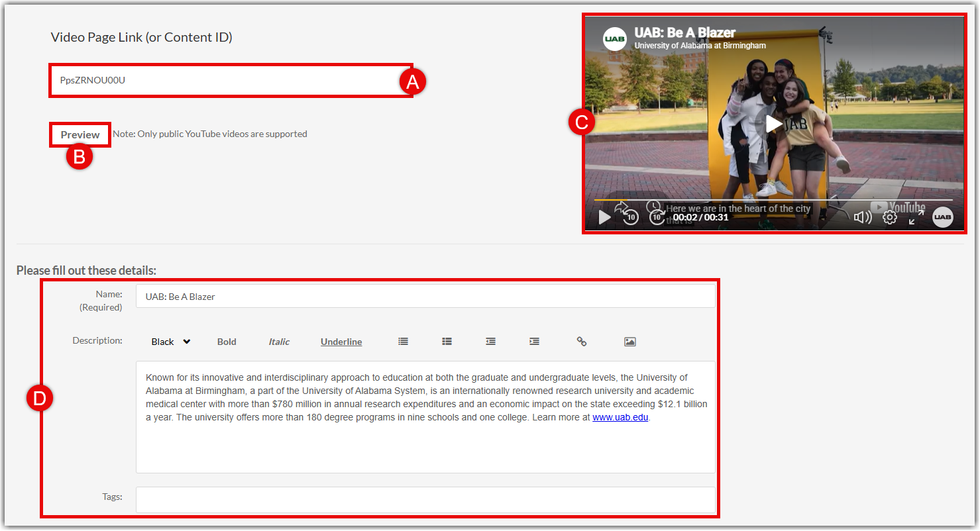
Task: Increase indent using the indent icon
Action: tap(534, 342)
